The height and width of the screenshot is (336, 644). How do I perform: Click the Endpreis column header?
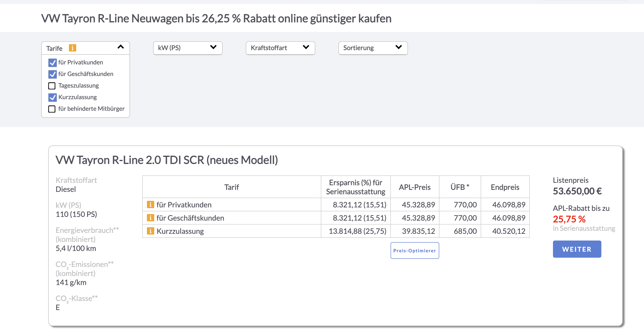click(x=505, y=187)
